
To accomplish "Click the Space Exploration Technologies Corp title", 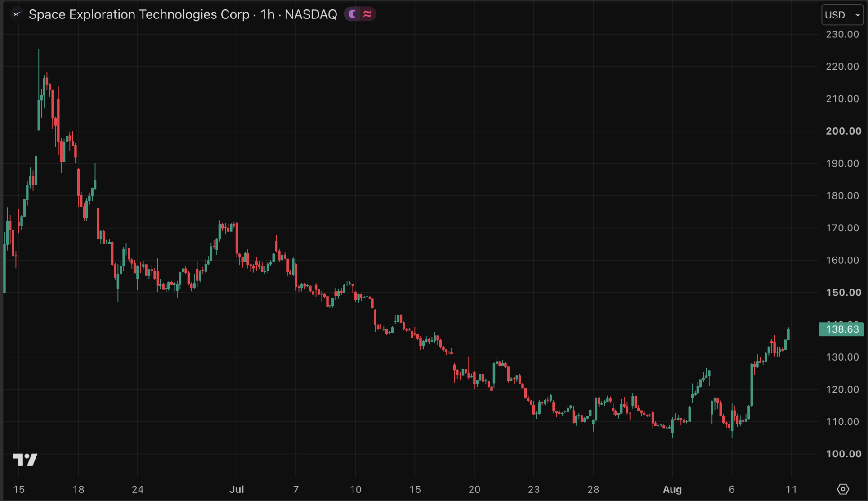I will pyautogui.click(x=139, y=14).
